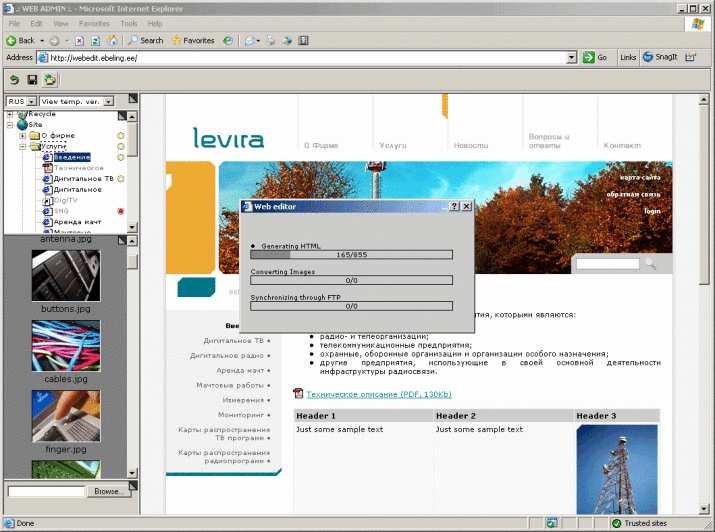Image resolution: width=715 pixels, height=532 pixels.
Task: Click the Edit page icon beside Print
Action: [x=287, y=41]
